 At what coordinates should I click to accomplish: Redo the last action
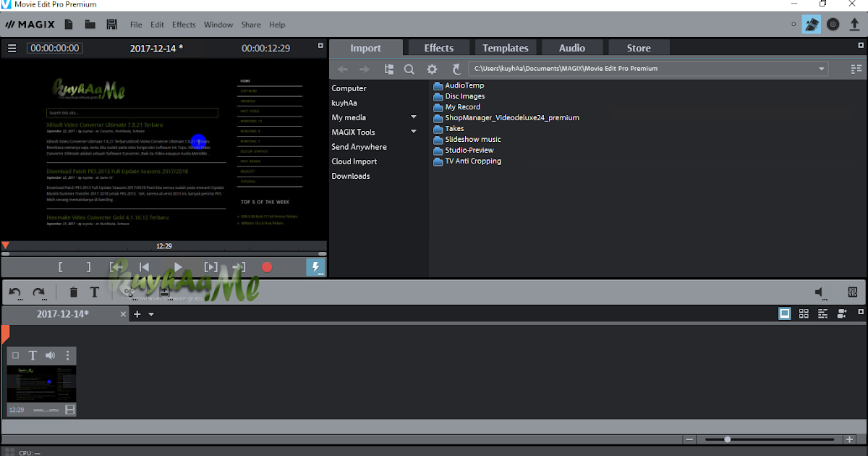click(39, 292)
